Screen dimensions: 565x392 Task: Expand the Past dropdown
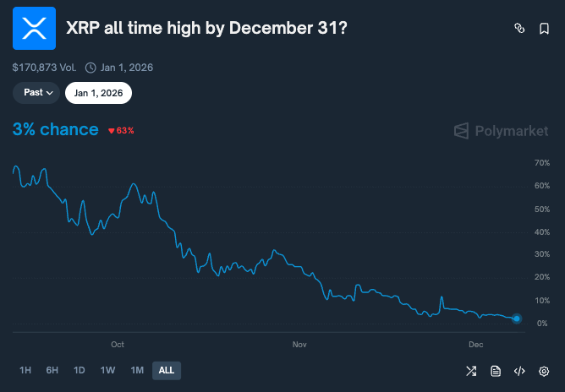click(36, 93)
